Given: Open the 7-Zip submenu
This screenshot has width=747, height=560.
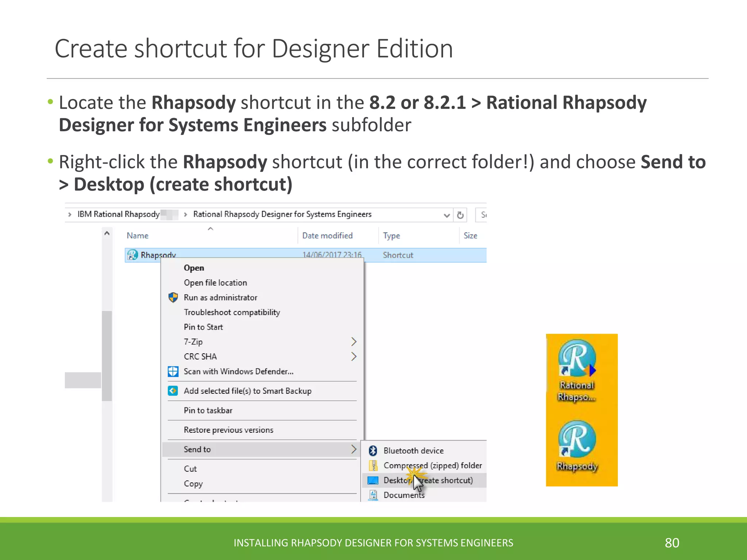Looking at the screenshot, I should (x=262, y=342).
